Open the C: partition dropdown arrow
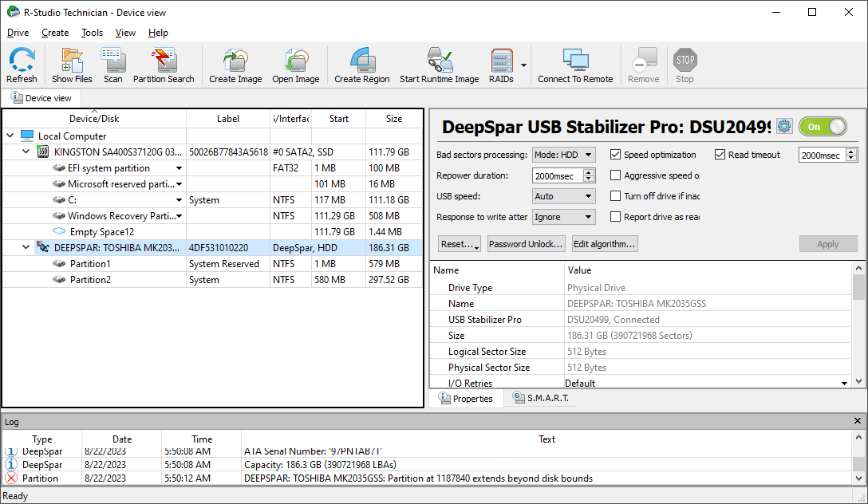The height and width of the screenshot is (504, 868). pyautogui.click(x=179, y=199)
